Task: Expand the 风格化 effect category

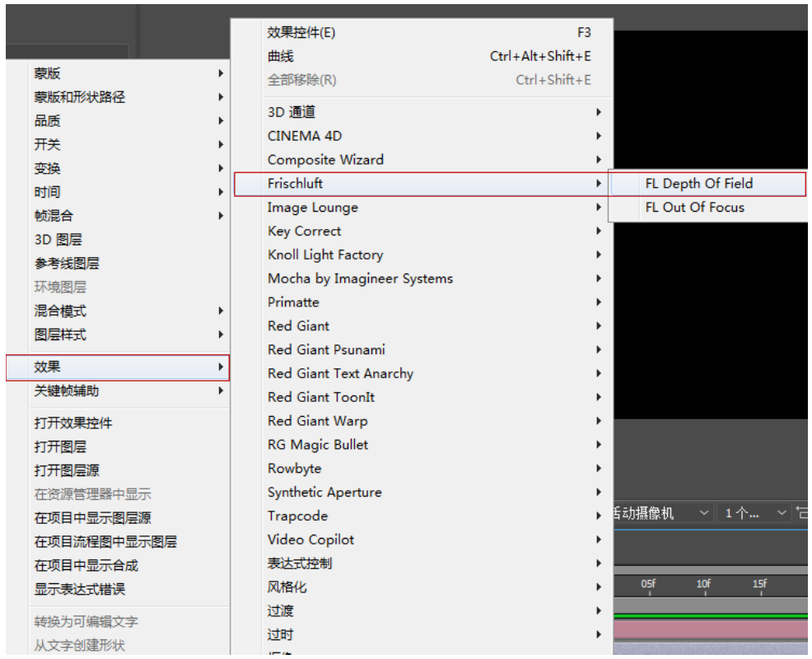Action: [x=422, y=587]
